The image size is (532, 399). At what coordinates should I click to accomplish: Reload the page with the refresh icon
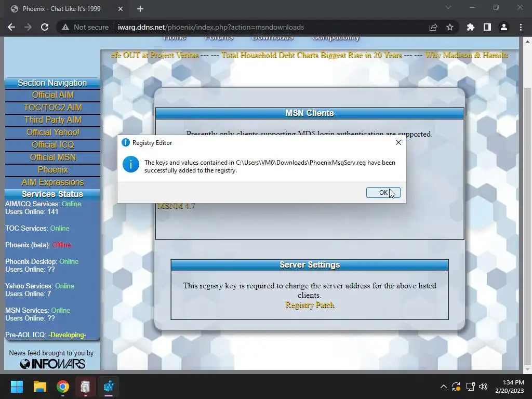click(45, 27)
